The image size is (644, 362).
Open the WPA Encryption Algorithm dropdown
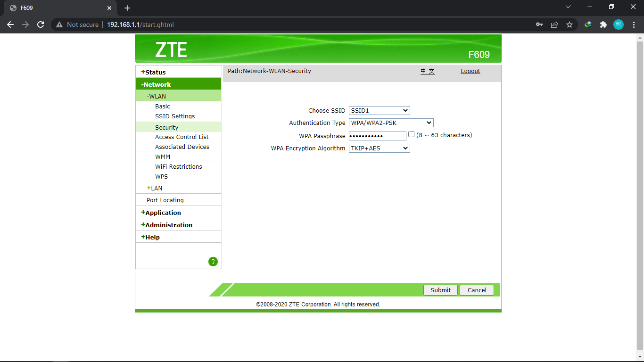[x=380, y=148]
